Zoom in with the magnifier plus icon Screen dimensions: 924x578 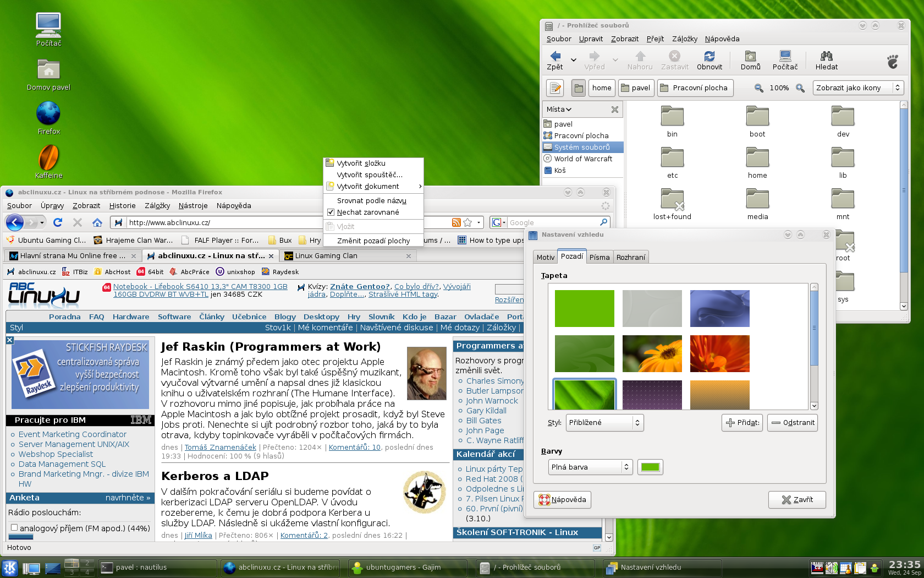click(800, 88)
